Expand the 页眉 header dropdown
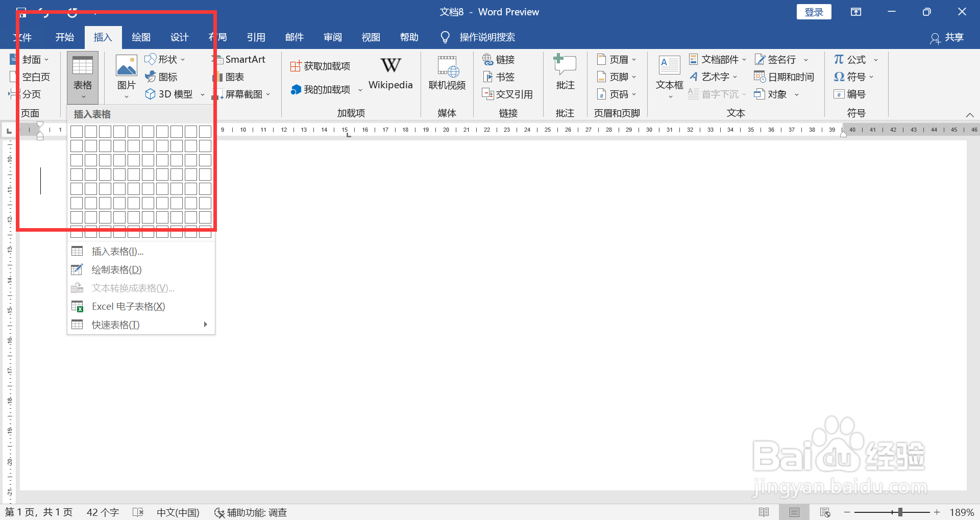Viewport: 980px width, 520px height. click(634, 60)
